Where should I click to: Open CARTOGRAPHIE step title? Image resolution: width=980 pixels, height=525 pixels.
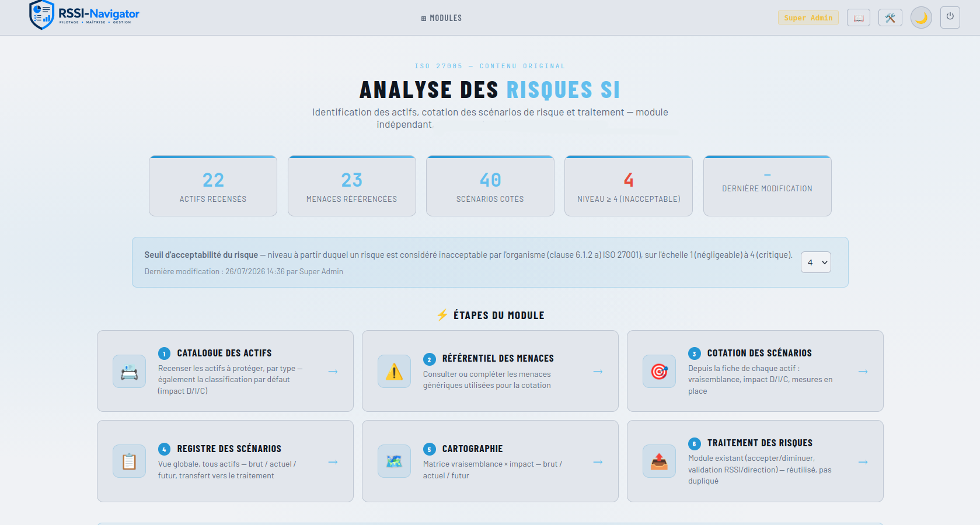[x=472, y=449]
